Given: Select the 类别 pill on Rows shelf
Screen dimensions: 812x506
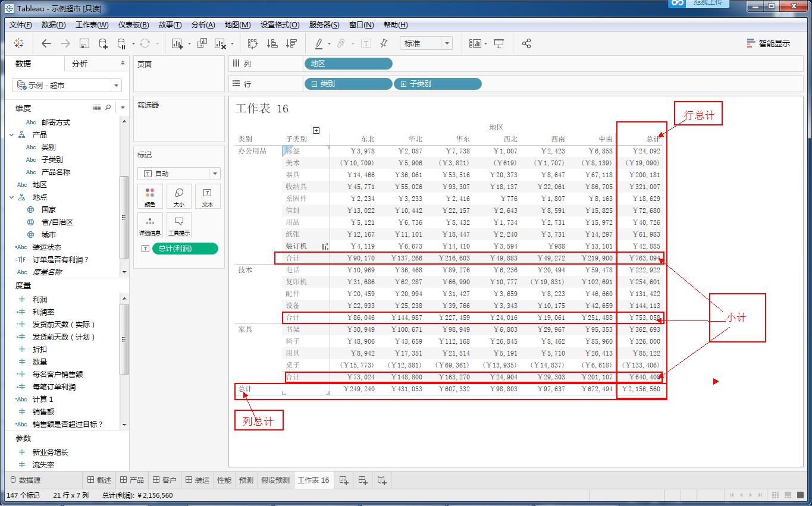Looking at the screenshot, I should tap(348, 84).
